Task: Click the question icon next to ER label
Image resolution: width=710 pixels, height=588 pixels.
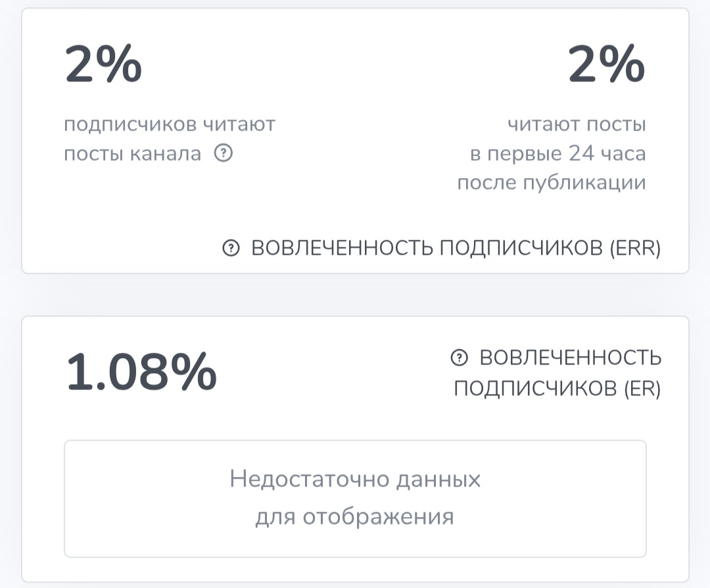Action: click(x=459, y=358)
